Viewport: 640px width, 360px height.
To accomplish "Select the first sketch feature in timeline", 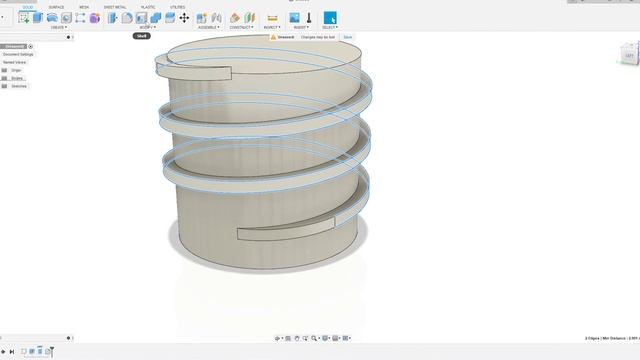I will (x=24, y=351).
